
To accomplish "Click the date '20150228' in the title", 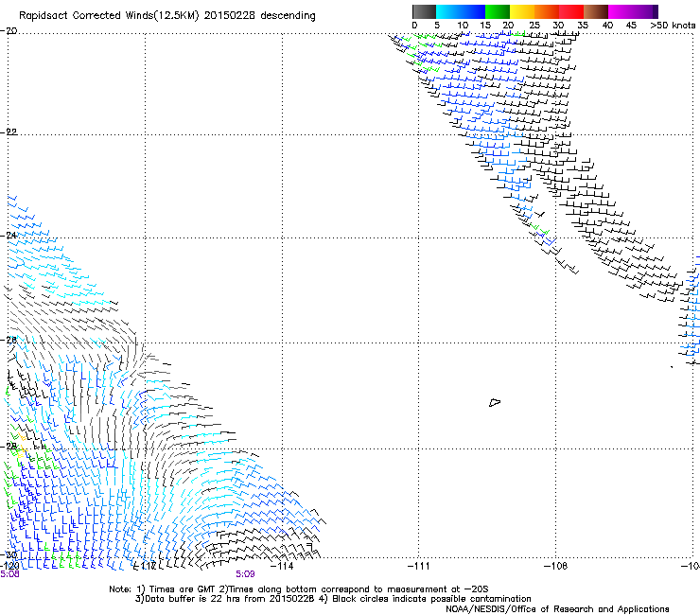I will (x=230, y=16).
